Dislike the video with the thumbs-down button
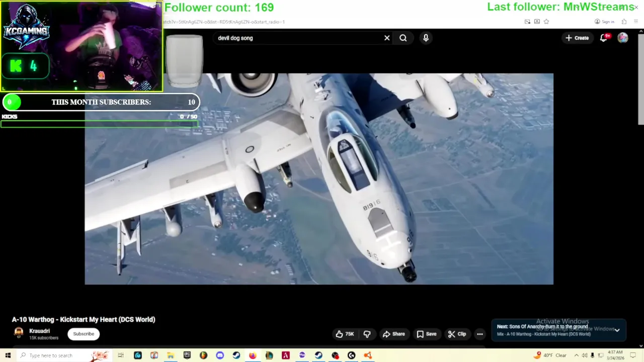 (367, 334)
